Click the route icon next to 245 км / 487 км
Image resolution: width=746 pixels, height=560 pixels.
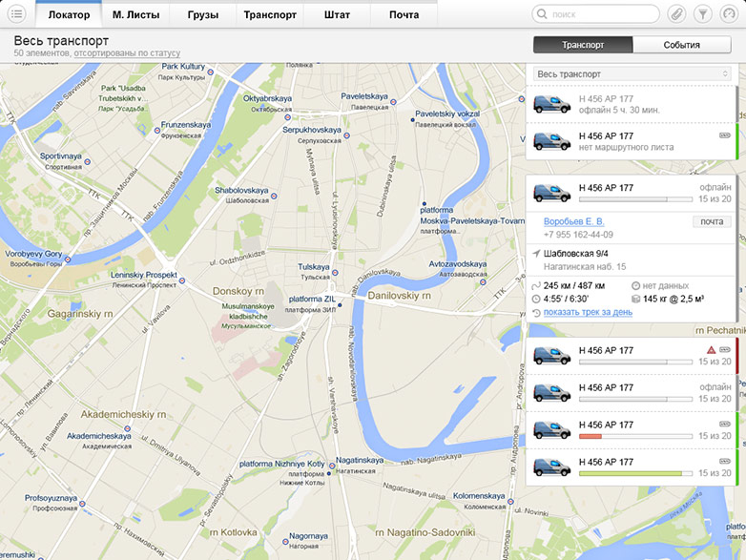pos(536,286)
